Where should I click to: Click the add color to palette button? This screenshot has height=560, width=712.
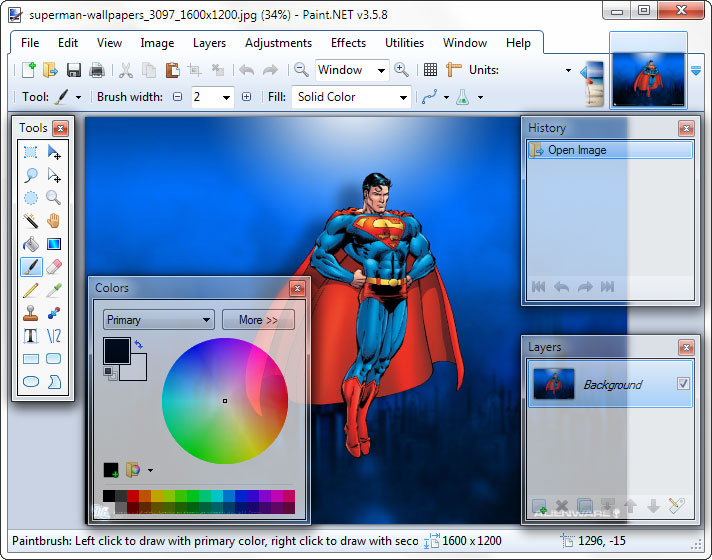pos(111,470)
